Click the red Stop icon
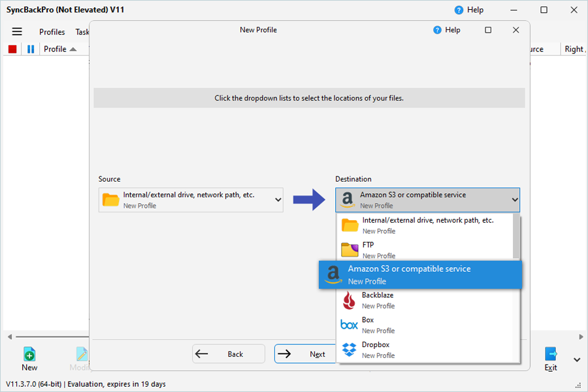 (x=12, y=49)
